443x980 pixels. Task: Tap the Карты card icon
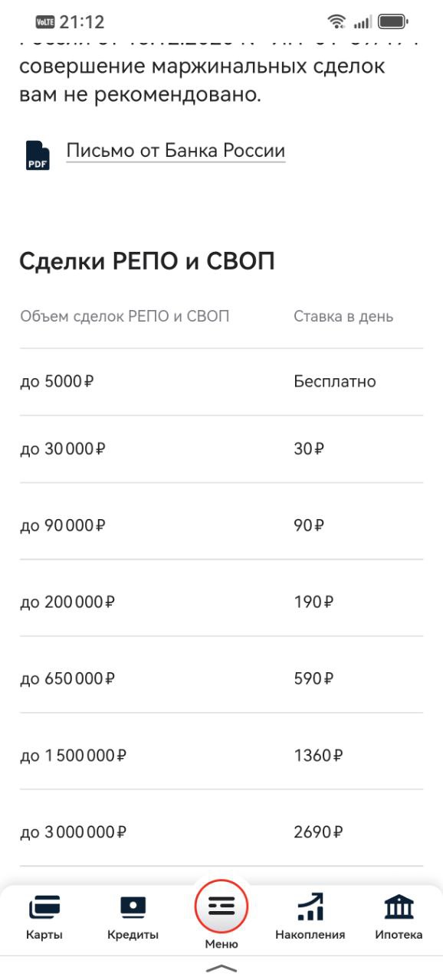point(44,908)
